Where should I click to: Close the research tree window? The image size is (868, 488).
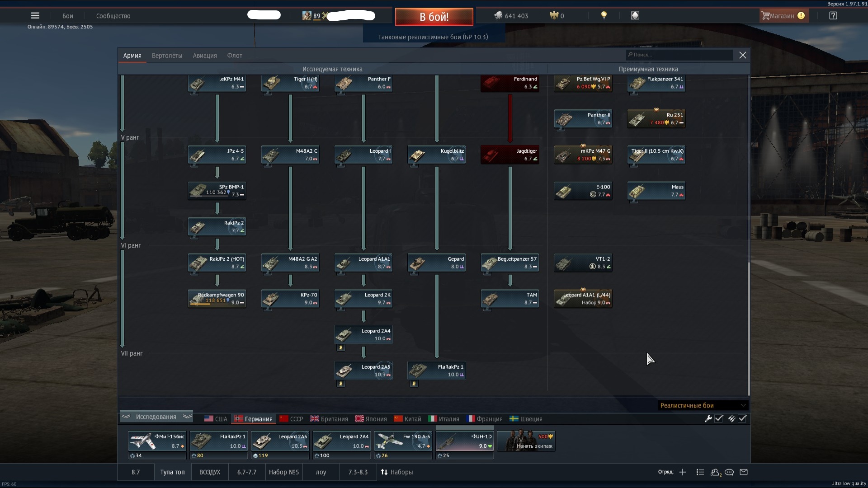click(742, 55)
